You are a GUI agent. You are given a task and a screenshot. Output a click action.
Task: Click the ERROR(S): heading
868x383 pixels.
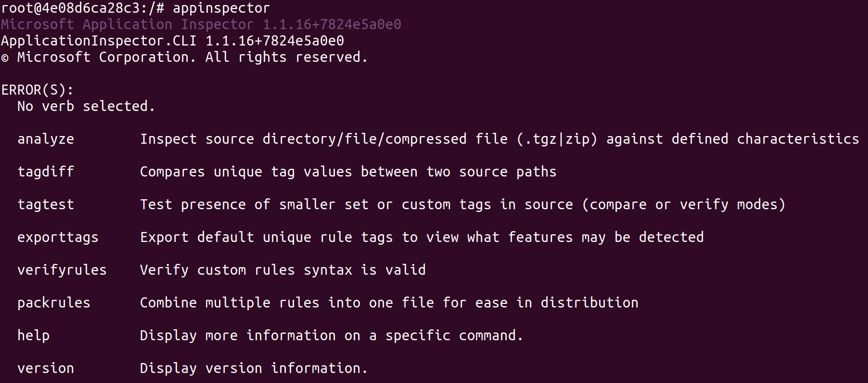(37, 90)
